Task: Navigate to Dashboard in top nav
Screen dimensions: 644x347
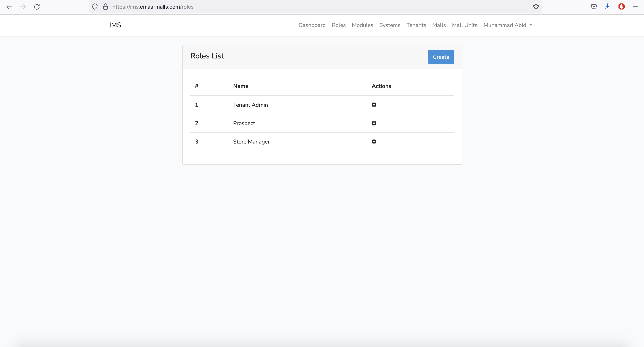Action: pos(312,25)
